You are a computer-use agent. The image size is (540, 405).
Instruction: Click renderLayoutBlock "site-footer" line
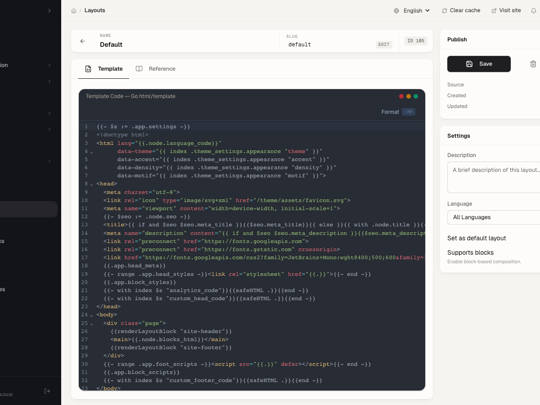pos(171,348)
